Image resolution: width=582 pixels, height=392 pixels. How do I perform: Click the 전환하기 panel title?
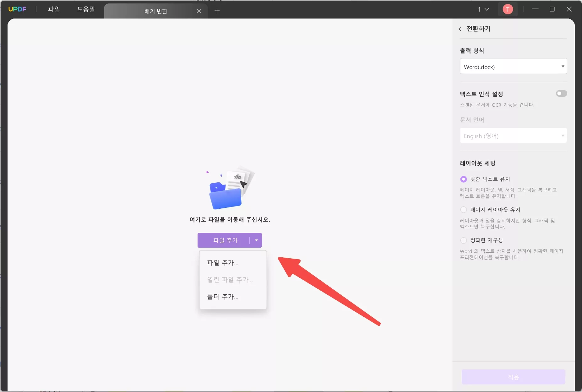[478, 29]
